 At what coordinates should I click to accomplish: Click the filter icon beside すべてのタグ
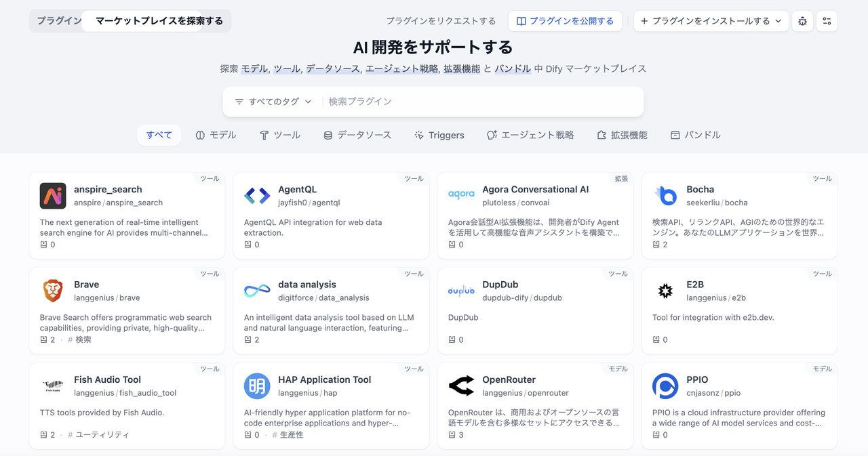click(x=239, y=102)
